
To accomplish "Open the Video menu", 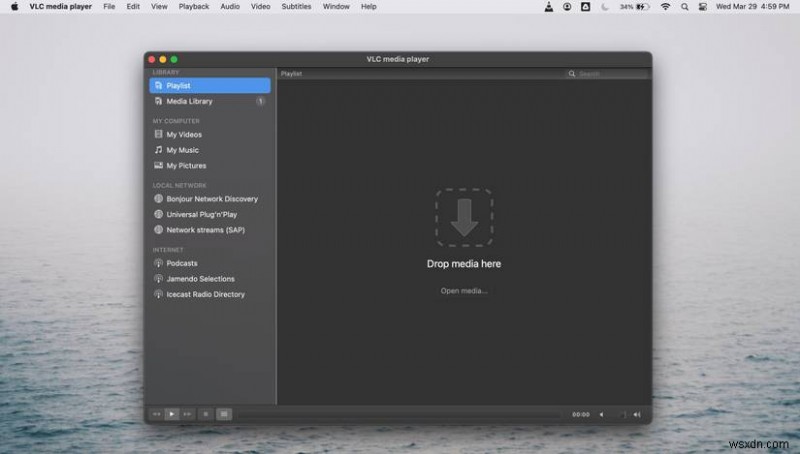I will [x=261, y=7].
